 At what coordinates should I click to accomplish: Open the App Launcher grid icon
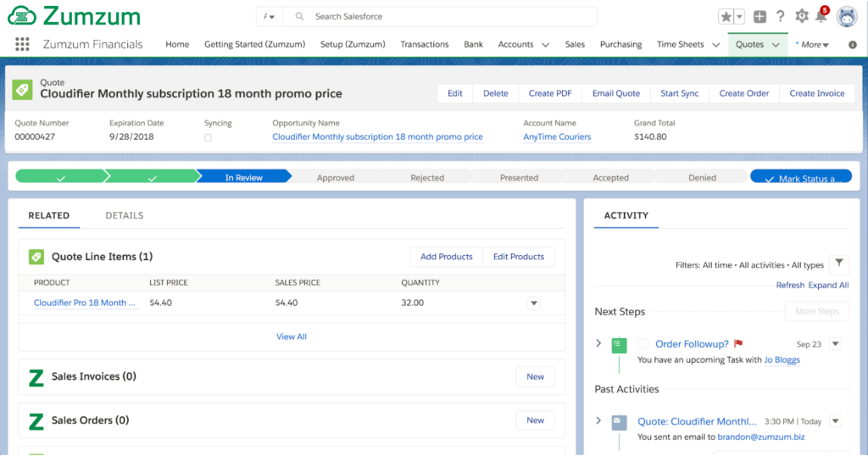[x=22, y=44]
